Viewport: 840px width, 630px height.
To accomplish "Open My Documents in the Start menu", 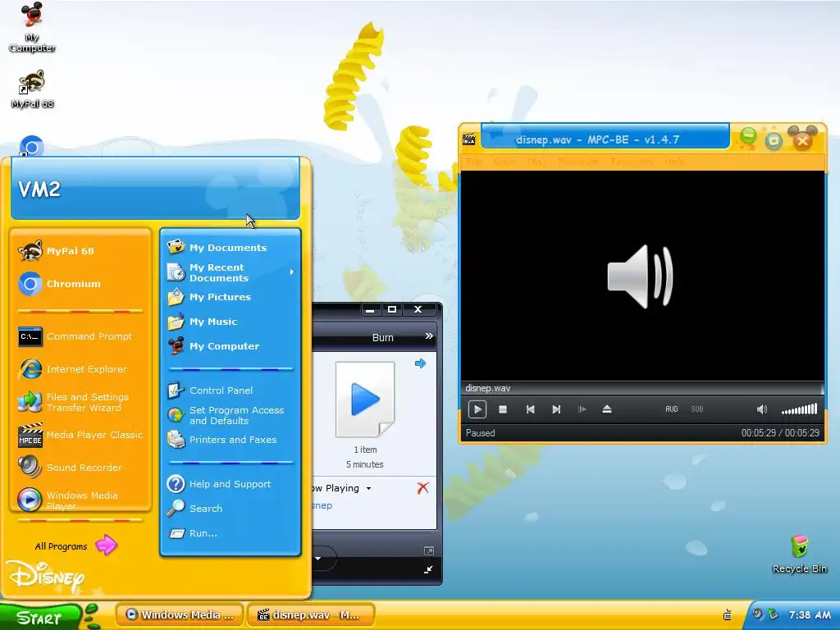I will click(231, 248).
